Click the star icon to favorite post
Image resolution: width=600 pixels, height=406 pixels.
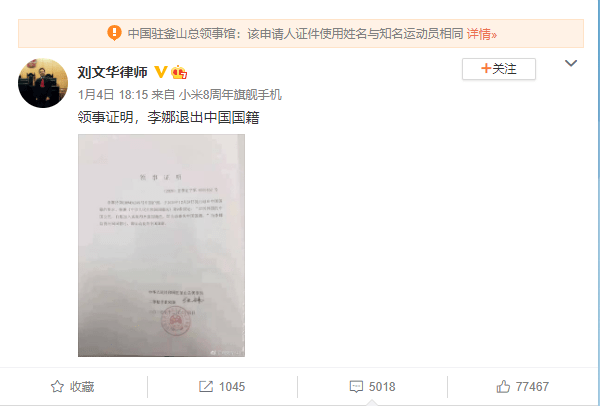point(57,386)
